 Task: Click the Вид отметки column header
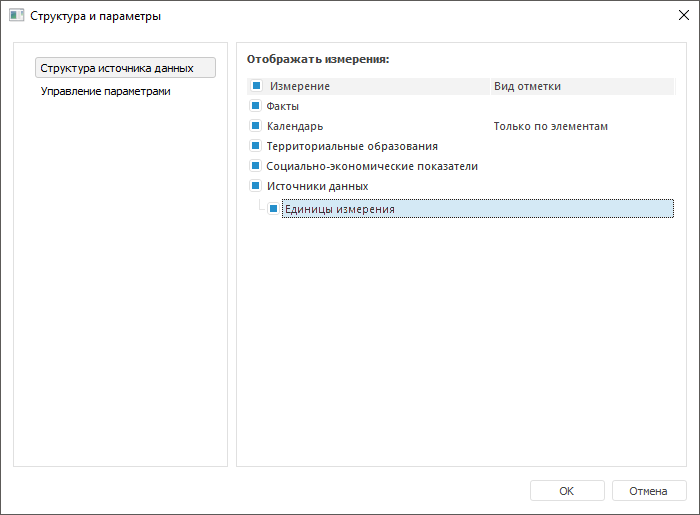click(x=527, y=86)
